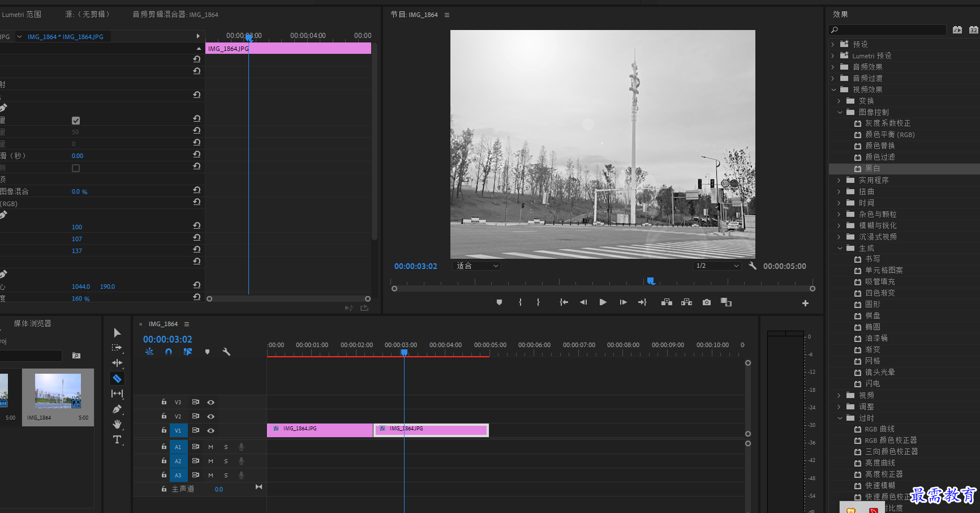Screen dimensions: 980x513
Task: Open the IMG_1864 sequence panel menu
Action: point(187,324)
